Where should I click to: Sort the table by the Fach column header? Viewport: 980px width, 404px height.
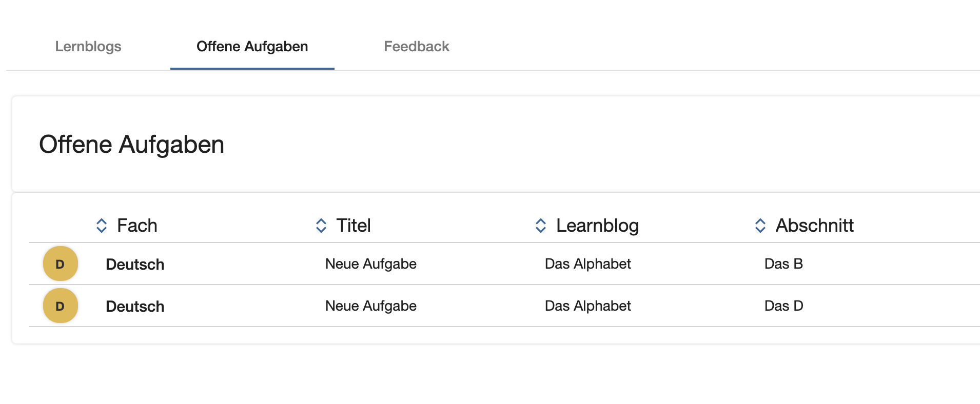[x=137, y=226]
